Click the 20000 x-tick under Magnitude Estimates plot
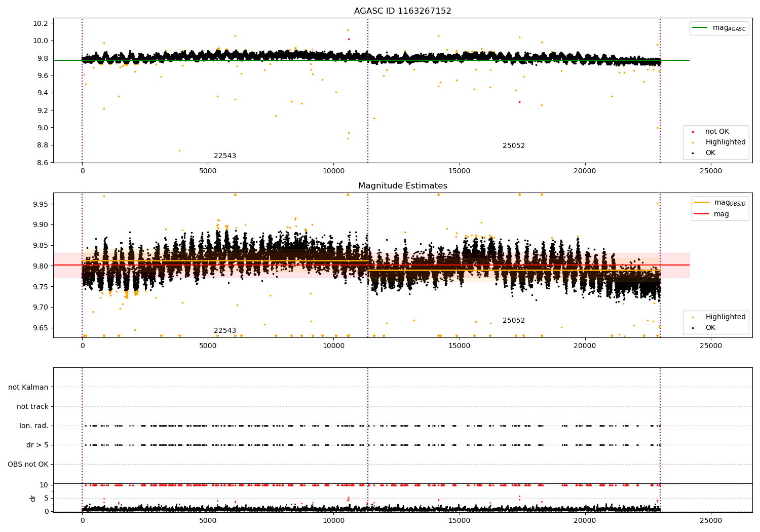Image resolution: width=760 pixels, height=532 pixels. tap(585, 346)
